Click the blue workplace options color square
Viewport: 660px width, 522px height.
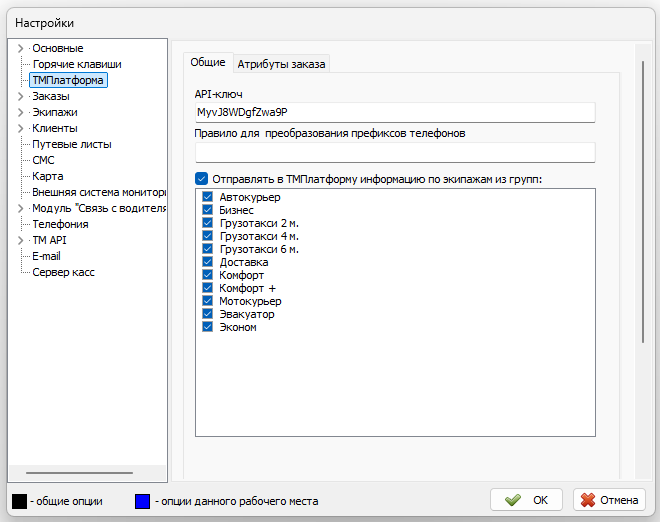click(x=142, y=500)
